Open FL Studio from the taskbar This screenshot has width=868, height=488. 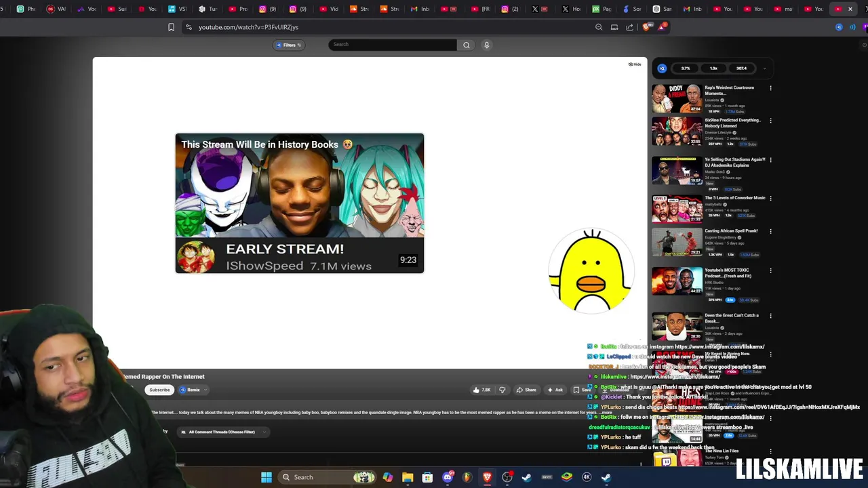[467, 477]
